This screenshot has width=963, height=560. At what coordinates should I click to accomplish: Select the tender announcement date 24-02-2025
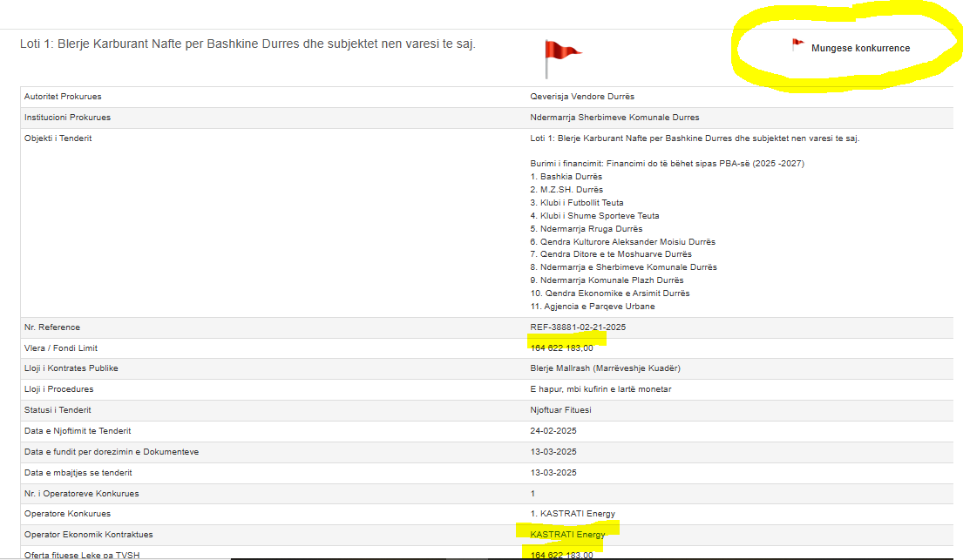[553, 431]
